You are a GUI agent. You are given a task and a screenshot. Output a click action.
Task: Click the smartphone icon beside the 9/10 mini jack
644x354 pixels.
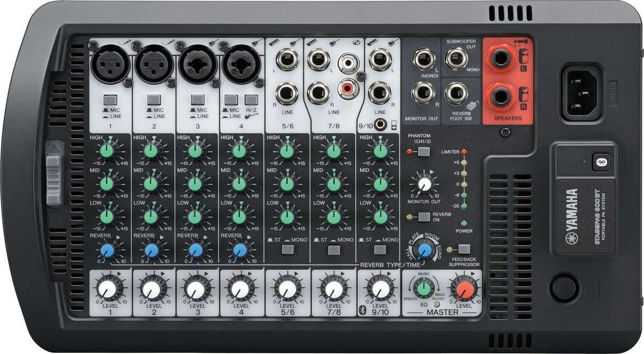point(393,125)
